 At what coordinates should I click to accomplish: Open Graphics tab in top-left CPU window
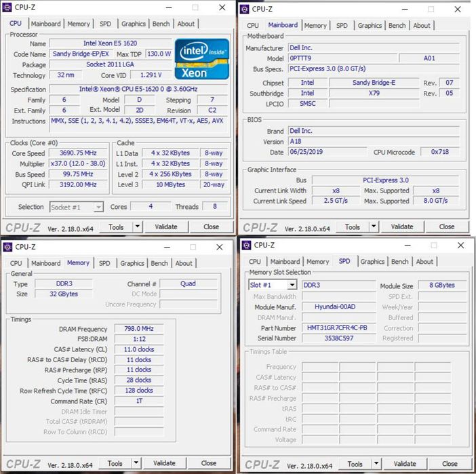coord(134,24)
